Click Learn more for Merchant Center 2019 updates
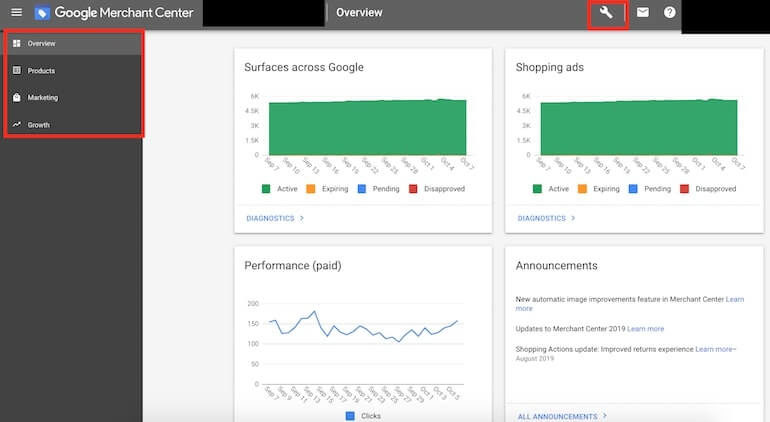 click(645, 328)
